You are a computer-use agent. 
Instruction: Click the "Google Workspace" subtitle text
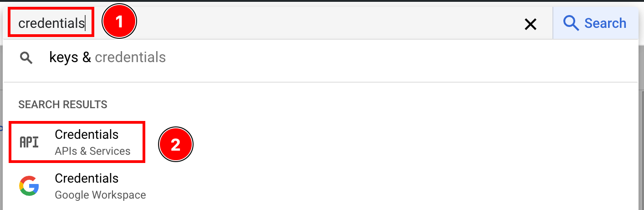point(100,195)
